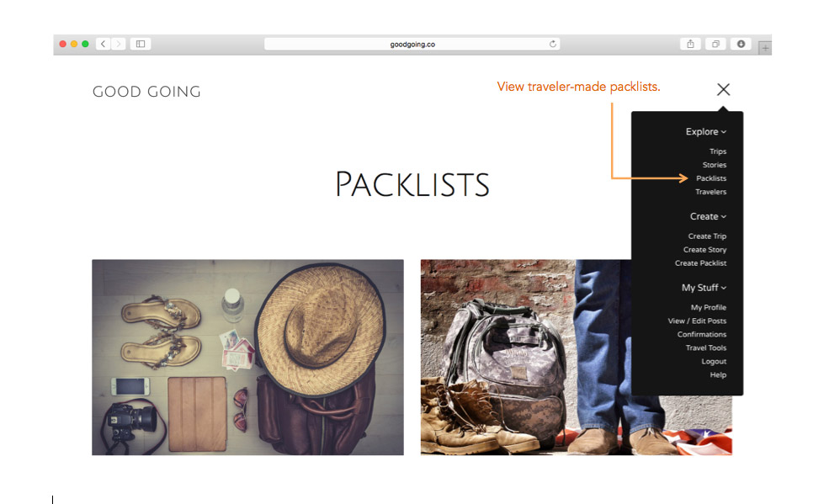The image size is (824, 504).
Task: Open the Safari share icon
Action: pos(690,44)
